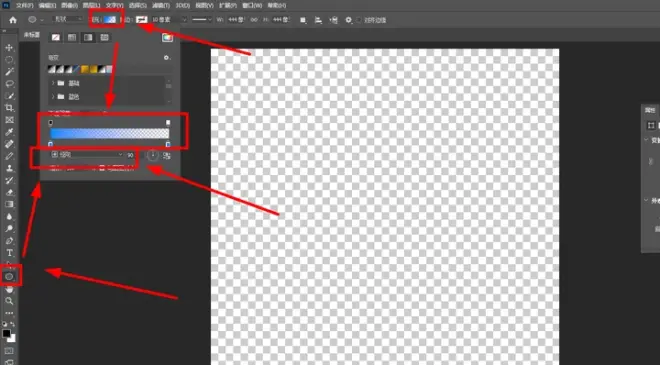The width and height of the screenshot is (660, 365).
Task: Click the Home icon in options bar
Action: click(13, 20)
